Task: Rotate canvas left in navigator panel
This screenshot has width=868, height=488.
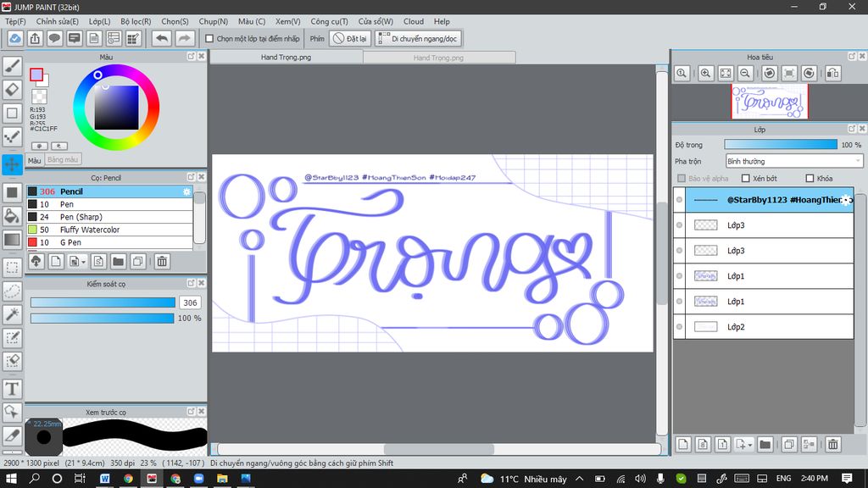Action: [x=769, y=73]
